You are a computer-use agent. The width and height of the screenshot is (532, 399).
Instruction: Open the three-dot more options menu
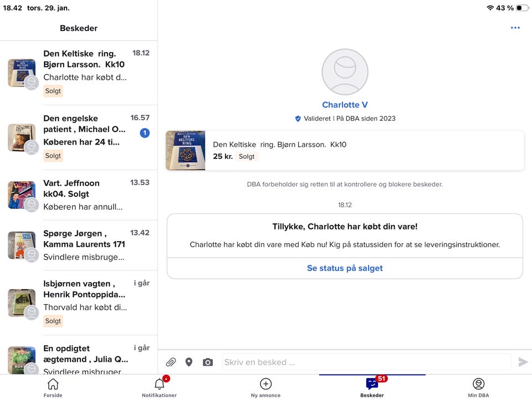click(x=515, y=28)
